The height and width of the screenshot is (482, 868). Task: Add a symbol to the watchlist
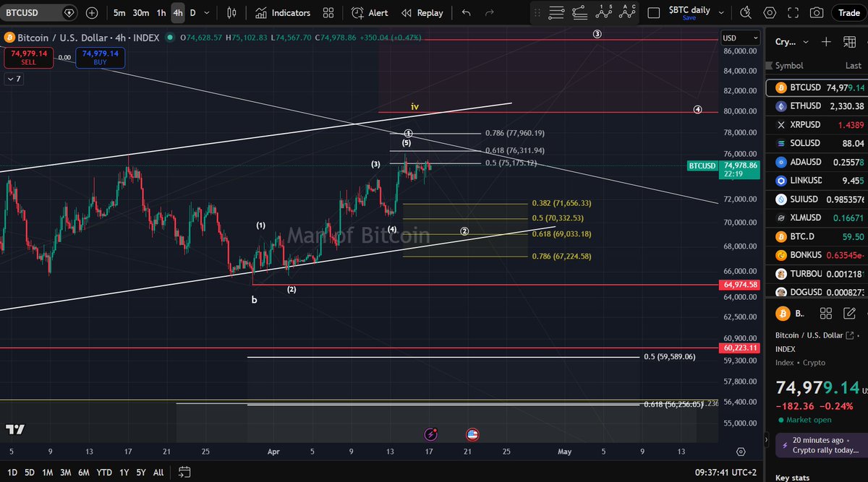pyautogui.click(x=826, y=42)
